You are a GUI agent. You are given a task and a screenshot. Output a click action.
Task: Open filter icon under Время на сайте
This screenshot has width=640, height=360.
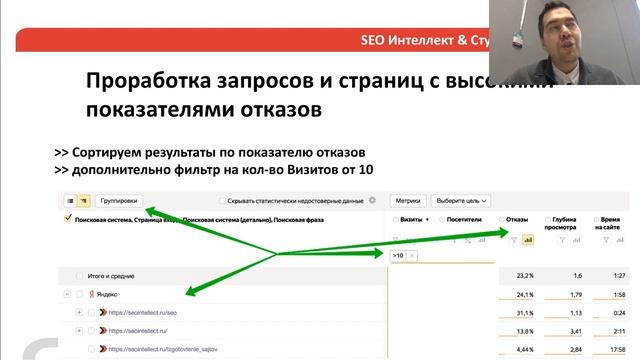[x=606, y=240]
